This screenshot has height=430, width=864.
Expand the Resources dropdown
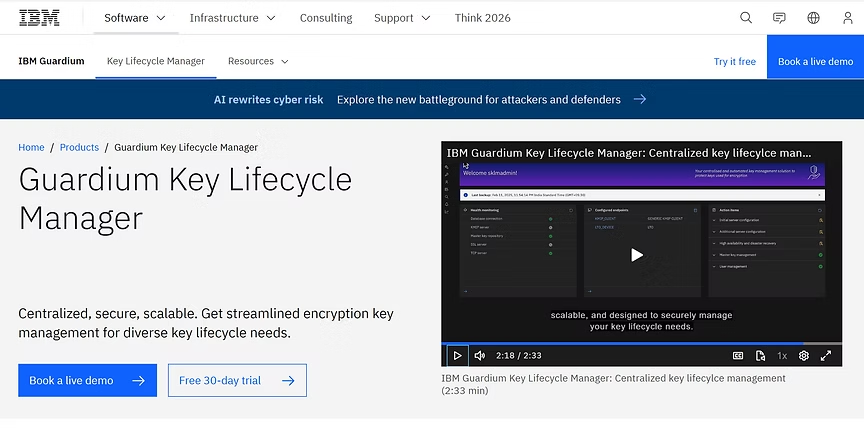(x=258, y=61)
